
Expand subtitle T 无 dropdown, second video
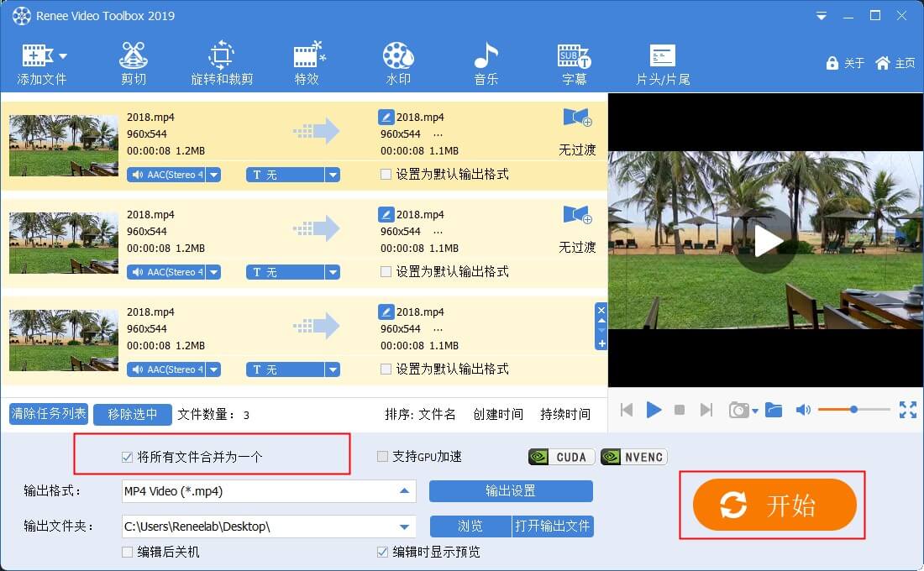click(x=333, y=272)
